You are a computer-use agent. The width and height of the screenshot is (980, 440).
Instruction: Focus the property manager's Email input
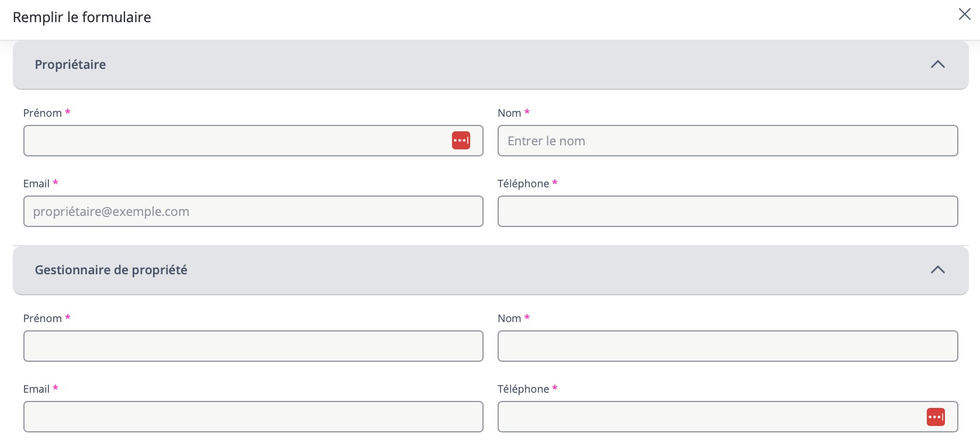point(253,417)
